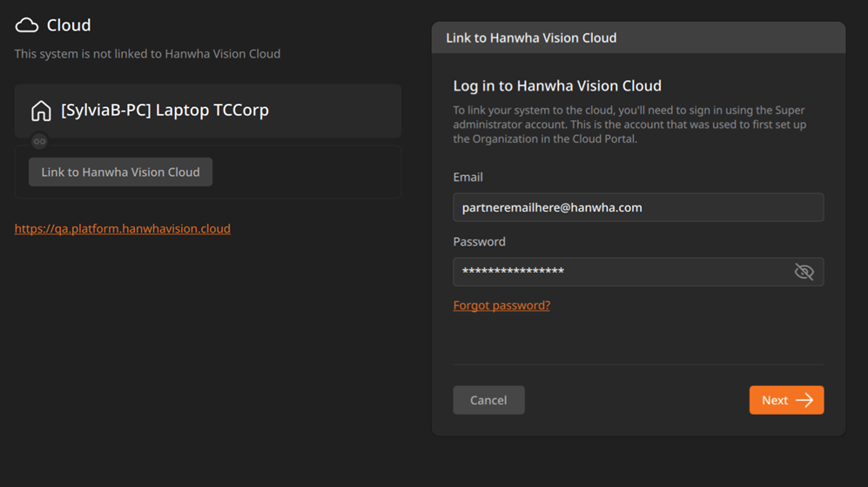Click the Super administrator instructions paragraph

coord(630,124)
